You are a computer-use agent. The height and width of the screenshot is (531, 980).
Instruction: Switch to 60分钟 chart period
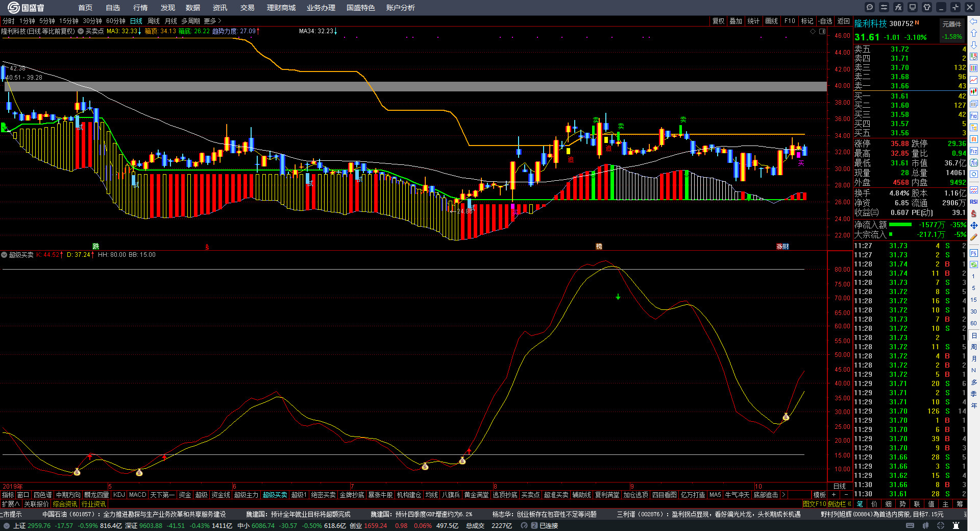pyautogui.click(x=116, y=21)
